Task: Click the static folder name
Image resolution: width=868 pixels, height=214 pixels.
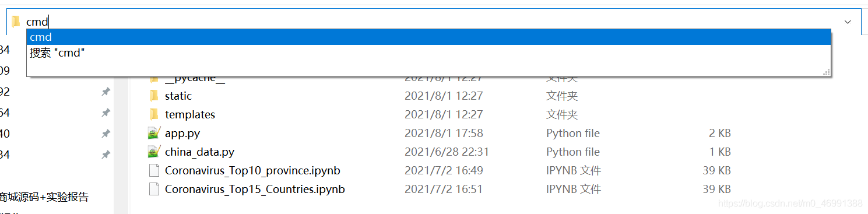Action: (178, 96)
